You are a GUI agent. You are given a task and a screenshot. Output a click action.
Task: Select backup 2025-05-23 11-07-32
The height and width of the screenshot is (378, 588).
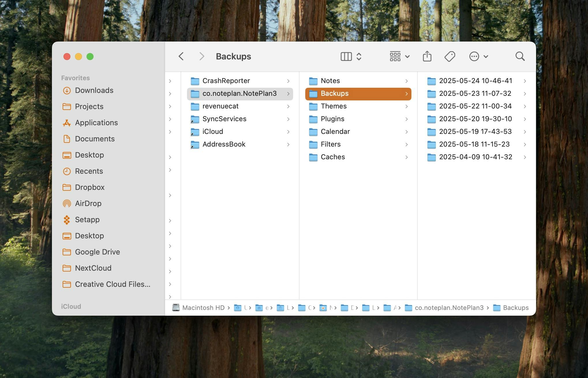(x=476, y=93)
